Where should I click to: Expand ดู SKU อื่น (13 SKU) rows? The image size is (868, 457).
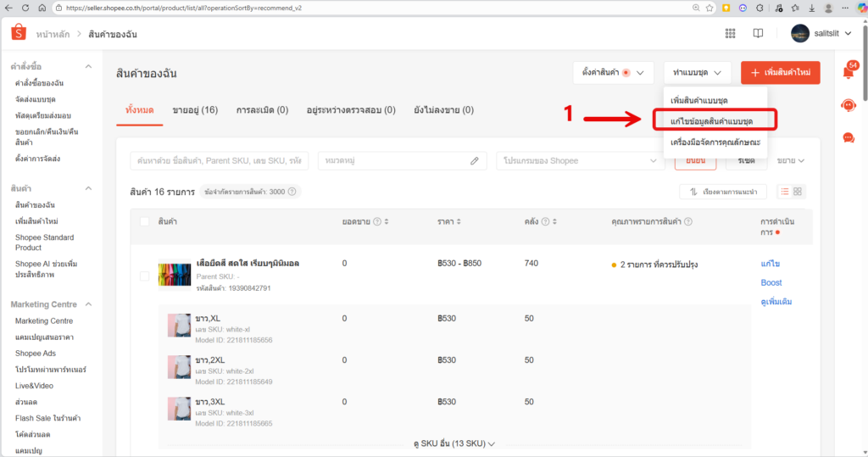[x=453, y=443]
